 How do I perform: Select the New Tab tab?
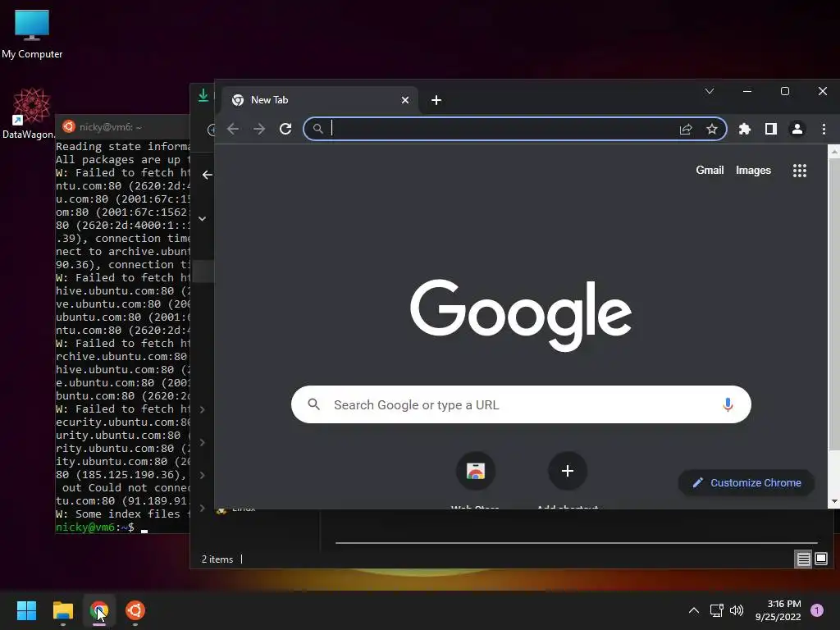[x=319, y=100]
